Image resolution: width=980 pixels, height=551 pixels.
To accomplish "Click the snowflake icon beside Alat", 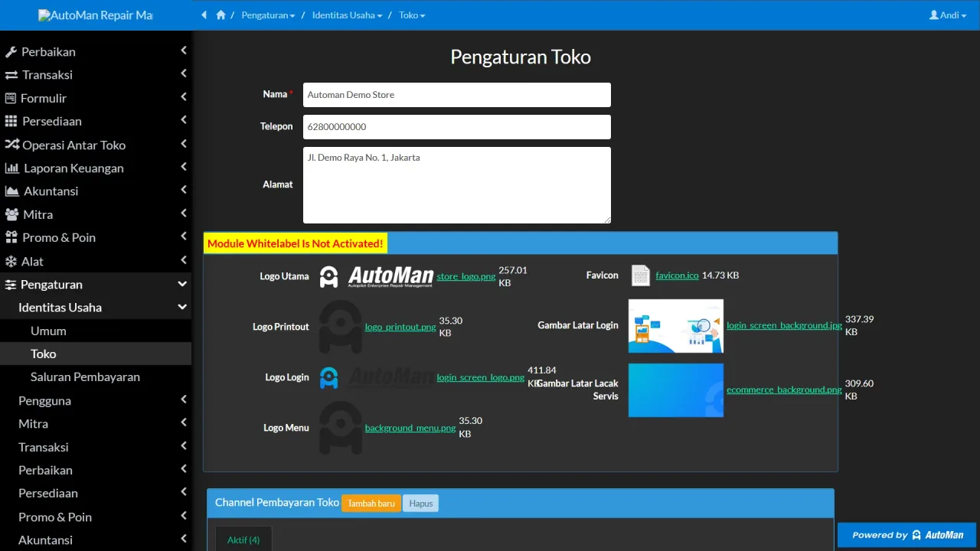I will 11,261.
